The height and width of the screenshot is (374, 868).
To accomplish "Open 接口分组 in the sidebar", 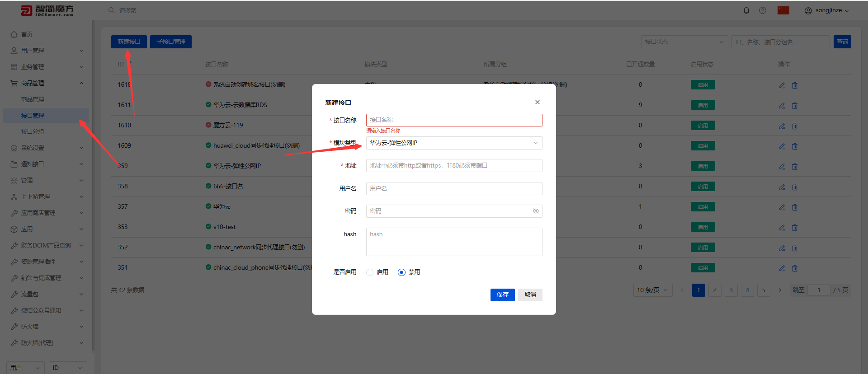I will [x=33, y=131].
